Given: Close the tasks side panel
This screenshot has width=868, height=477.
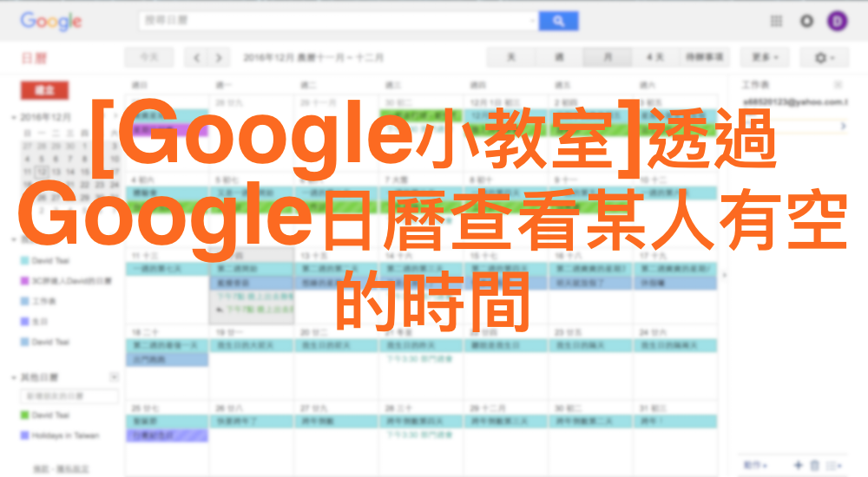Looking at the screenshot, I should [x=838, y=85].
